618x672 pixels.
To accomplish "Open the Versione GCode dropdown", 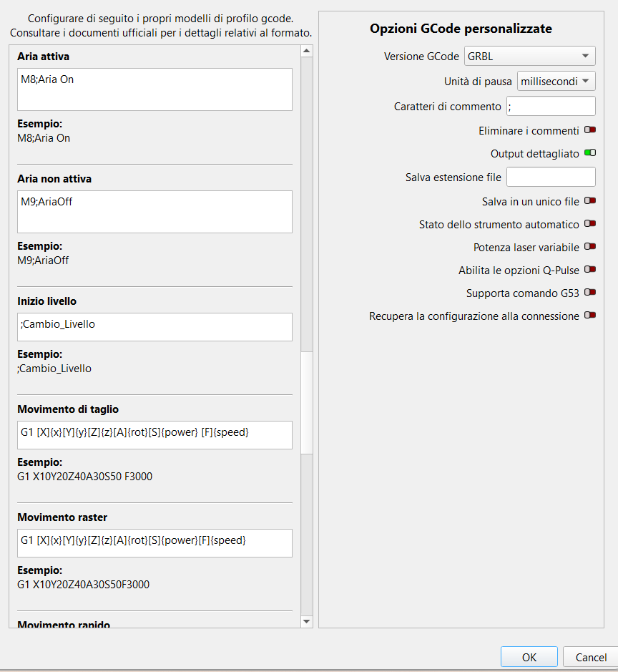I will tap(529, 56).
